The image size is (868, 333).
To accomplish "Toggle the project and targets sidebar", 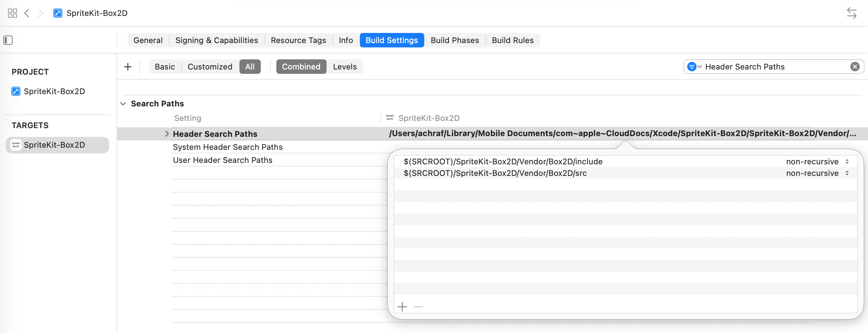I will (x=8, y=40).
